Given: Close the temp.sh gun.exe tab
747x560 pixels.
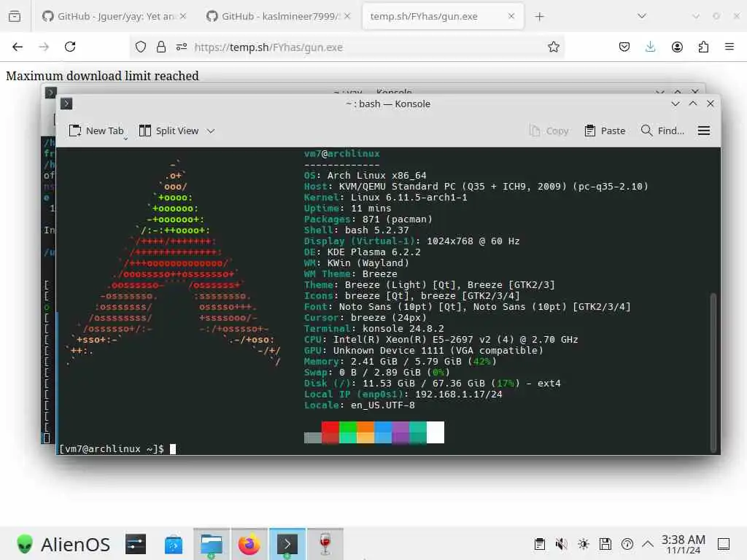Looking at the screenshot, I should (x=511, y=16).
